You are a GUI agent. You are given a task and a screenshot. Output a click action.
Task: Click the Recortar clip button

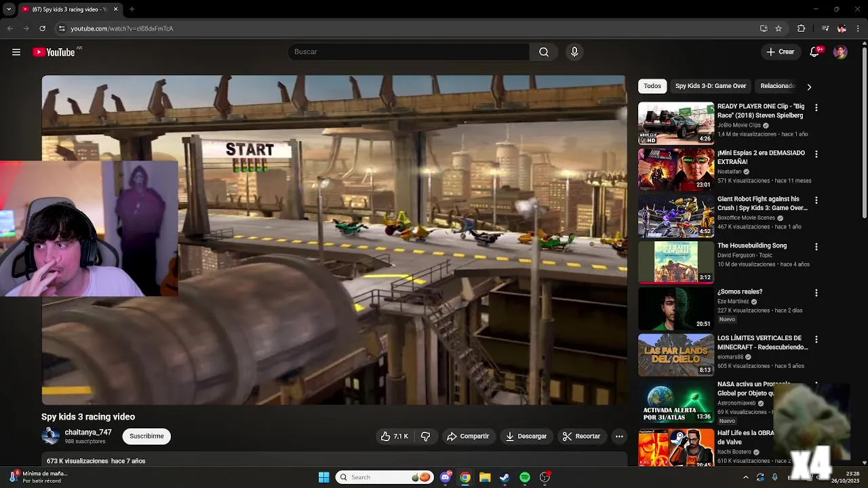[x=582, y=436]
